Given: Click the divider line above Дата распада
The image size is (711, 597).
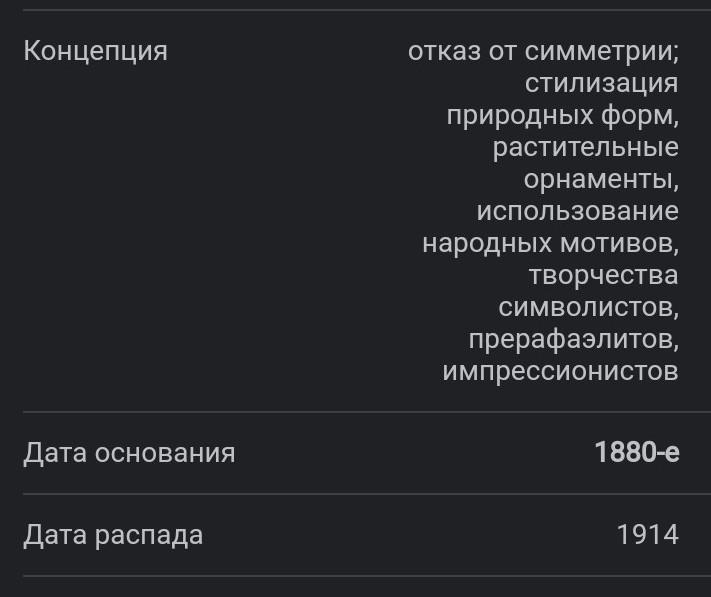Looking at the screenshot, I should click(x=355, y=494).
